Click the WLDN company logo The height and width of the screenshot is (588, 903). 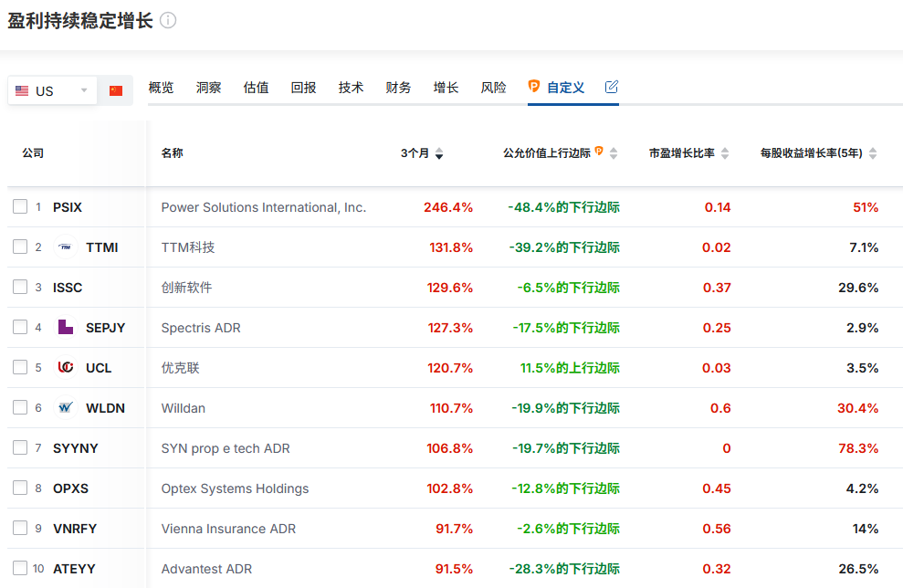point(66,408)
